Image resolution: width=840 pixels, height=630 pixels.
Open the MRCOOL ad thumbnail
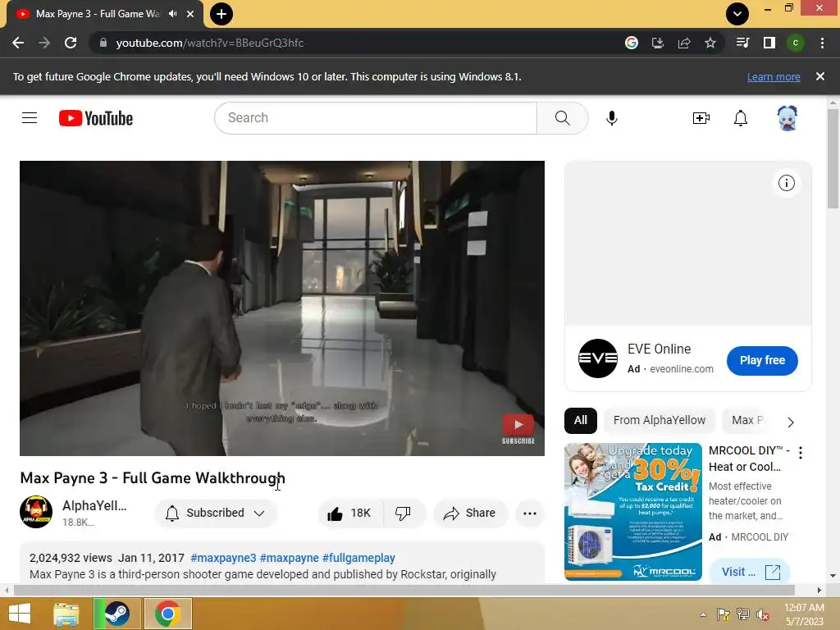click(x=633, y=512)
